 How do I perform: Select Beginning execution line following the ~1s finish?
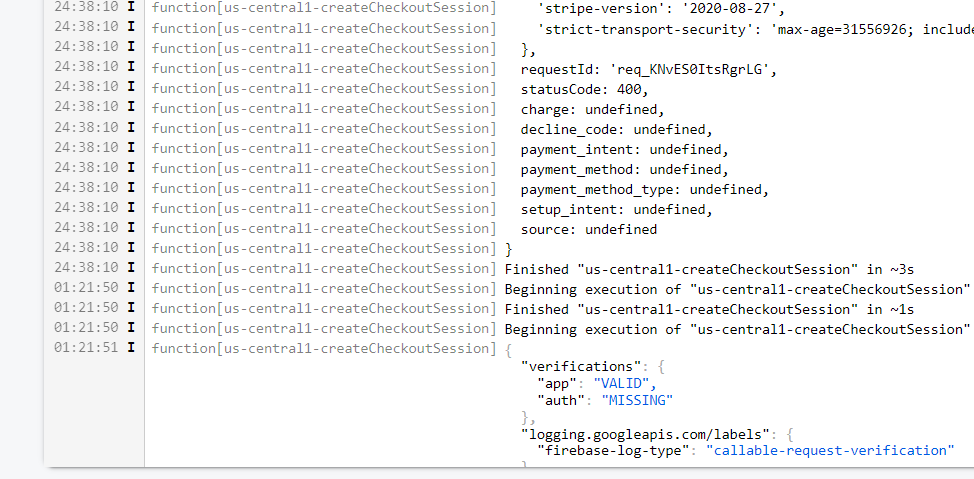(737, 329)
